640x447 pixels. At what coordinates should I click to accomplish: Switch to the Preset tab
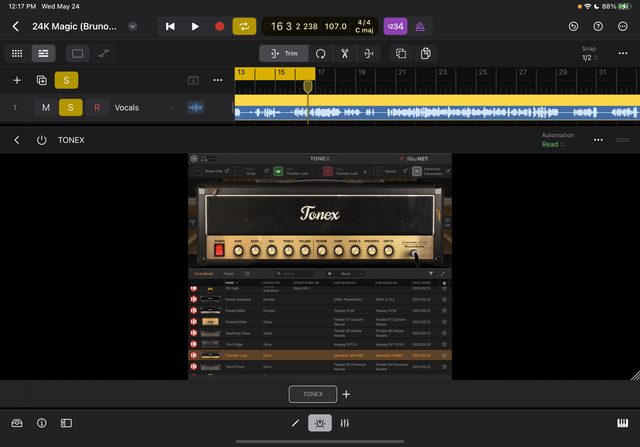click(x=229, y=274)
